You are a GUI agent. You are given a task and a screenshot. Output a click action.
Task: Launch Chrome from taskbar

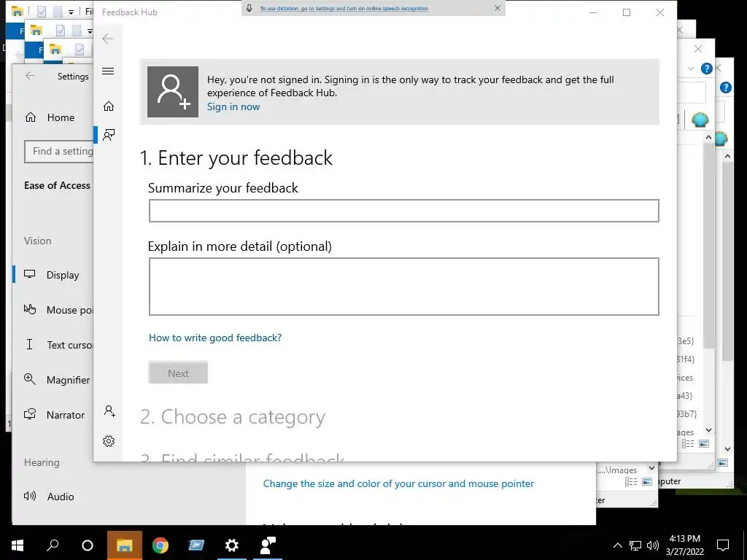(160, 545)
